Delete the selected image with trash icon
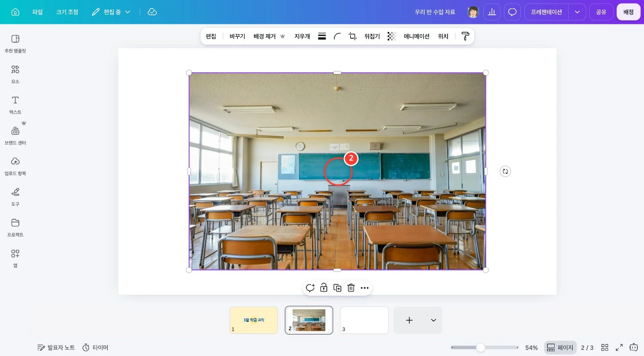 351,288
